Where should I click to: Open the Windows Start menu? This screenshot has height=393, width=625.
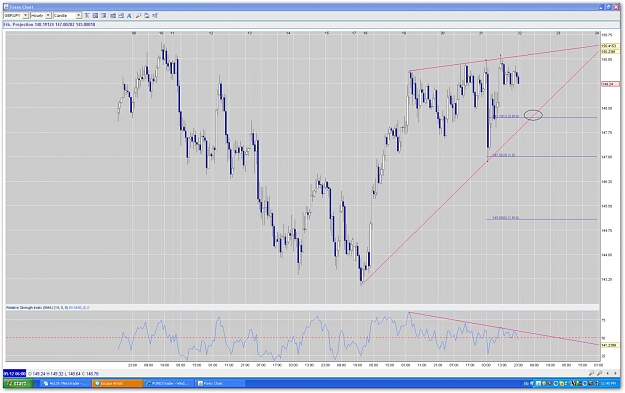[17, 383]
